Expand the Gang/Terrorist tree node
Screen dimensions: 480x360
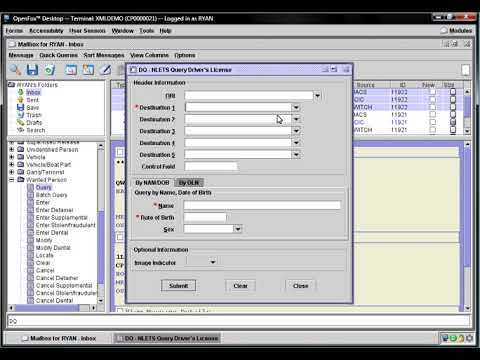(12, 172)
